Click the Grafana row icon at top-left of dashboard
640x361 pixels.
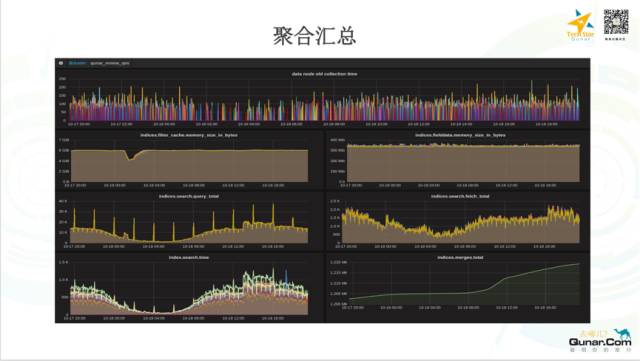(x=61, y=63)
